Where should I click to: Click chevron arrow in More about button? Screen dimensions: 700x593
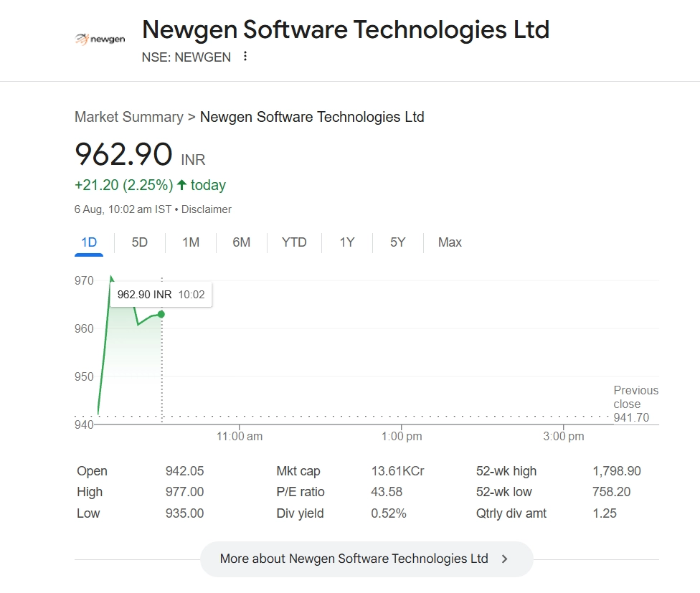pyautogui.click(x=505, y=559)
